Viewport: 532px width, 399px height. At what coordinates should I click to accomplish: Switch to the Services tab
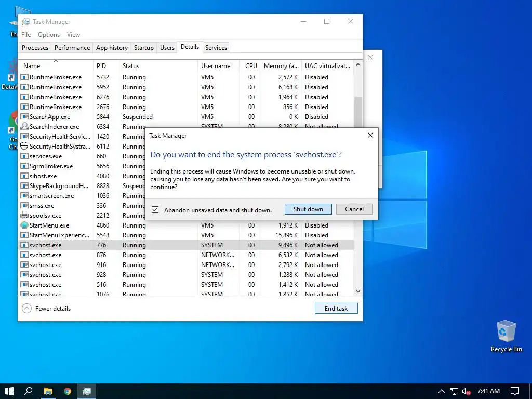[x=216, y=47]
